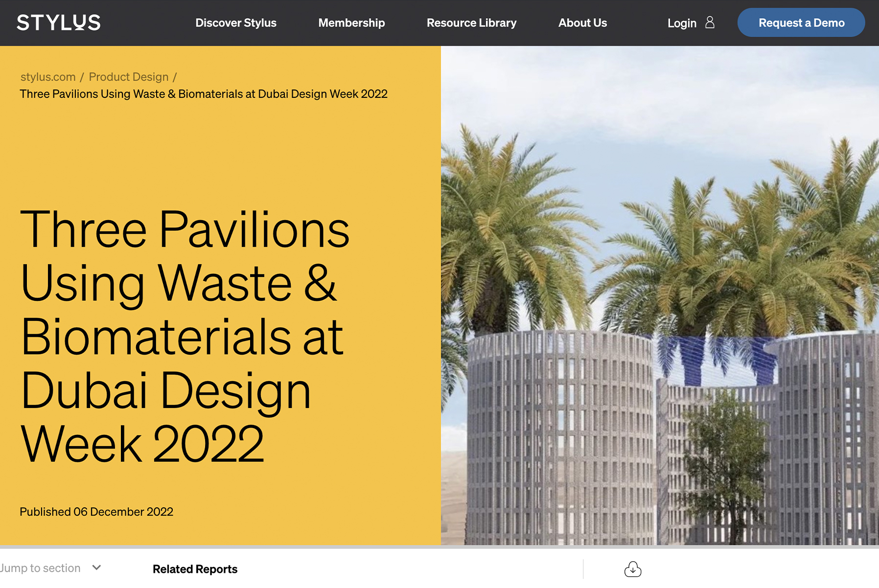Open the Resource Library menu item
Screen dimensions: 879x588
coord(471,23)
